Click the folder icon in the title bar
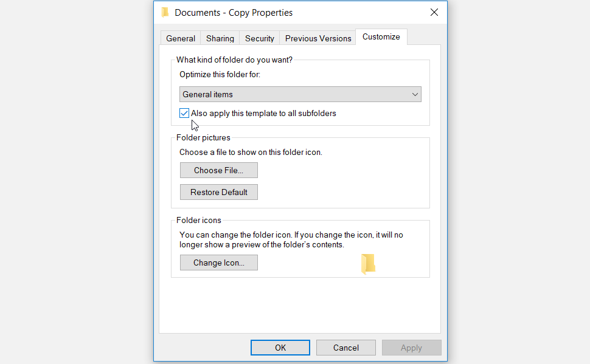This screenshot has height=364, width=590. (165, 12)
